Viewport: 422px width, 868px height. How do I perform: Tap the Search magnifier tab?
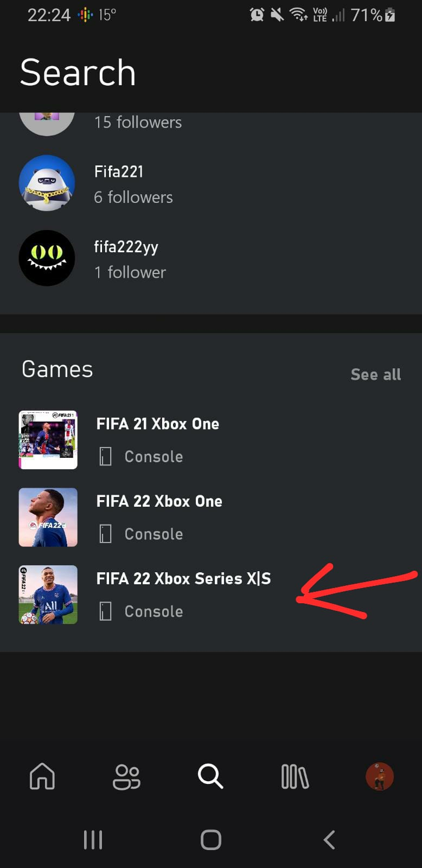pos(210,776)
